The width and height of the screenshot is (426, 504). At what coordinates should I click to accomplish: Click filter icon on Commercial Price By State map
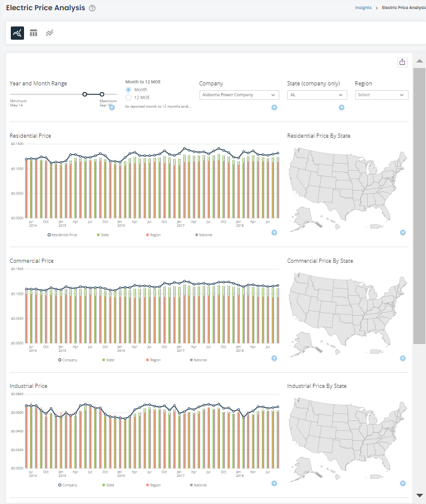pyautogui.click(x=403, y=358)
